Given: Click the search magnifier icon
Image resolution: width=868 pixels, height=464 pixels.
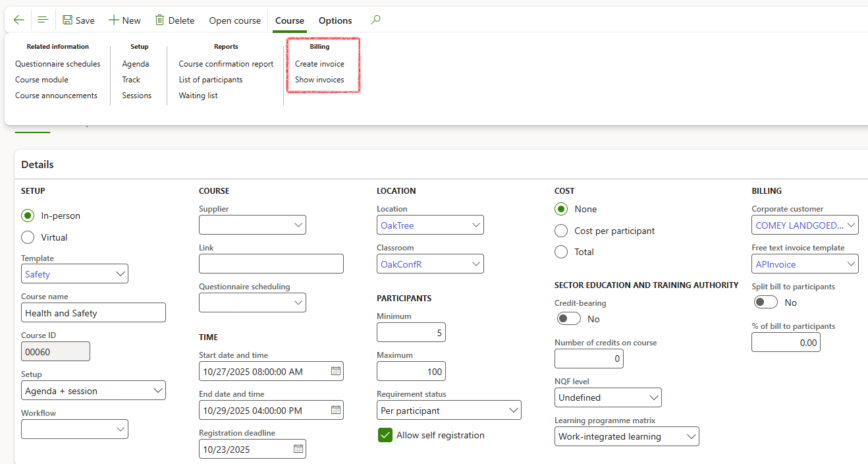Looking at the screenshot, I should coord(375,20).
